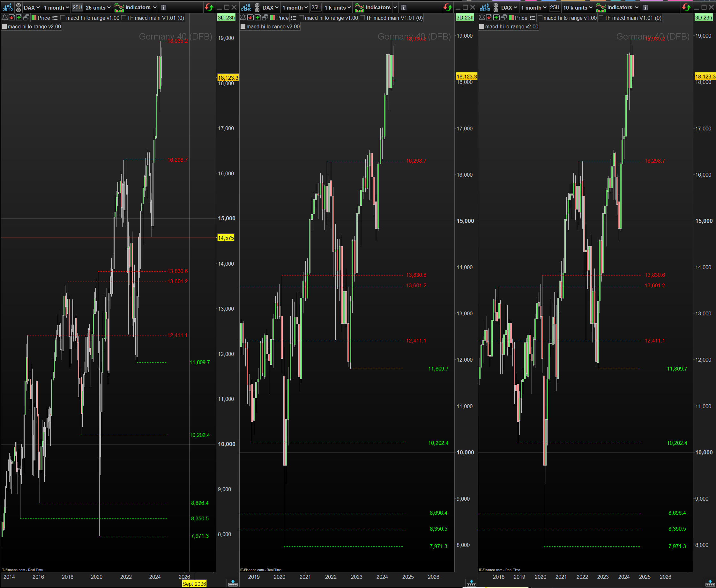This screenshot has height=588, width=716.
Task: Click the Price label button in left chart
Action: click(44, 18)
